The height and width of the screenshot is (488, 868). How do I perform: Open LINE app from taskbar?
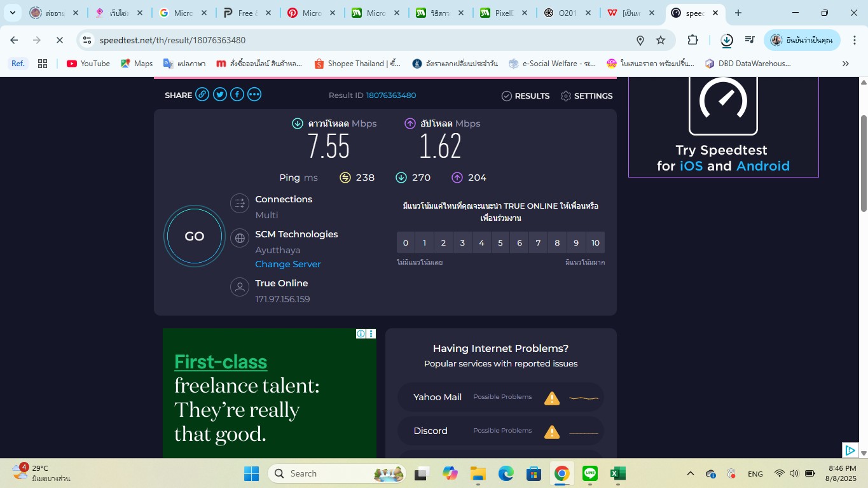pyautogui.click(x=590, y=473)
